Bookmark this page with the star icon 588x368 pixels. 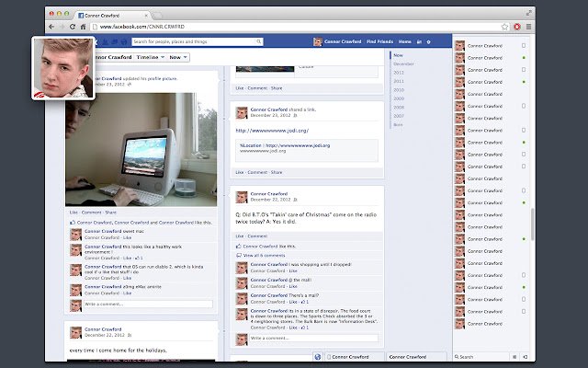coord(504,27)
